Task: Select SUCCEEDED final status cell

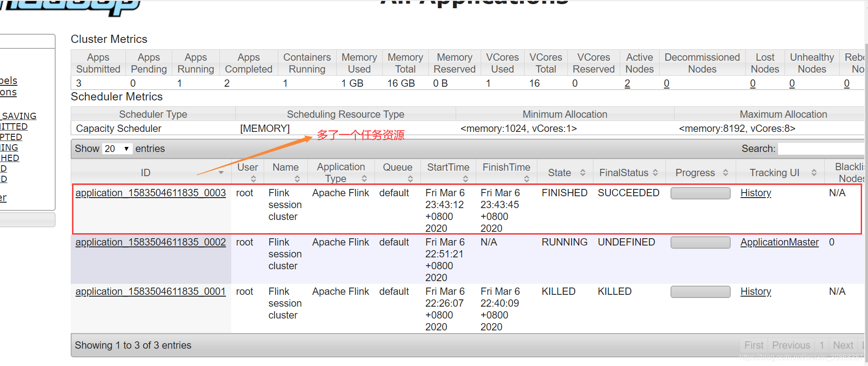Action: click(629, 193)
